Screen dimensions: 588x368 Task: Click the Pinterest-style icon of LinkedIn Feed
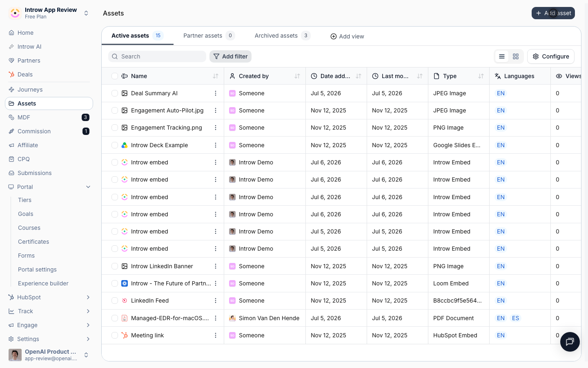coord(125,301)
